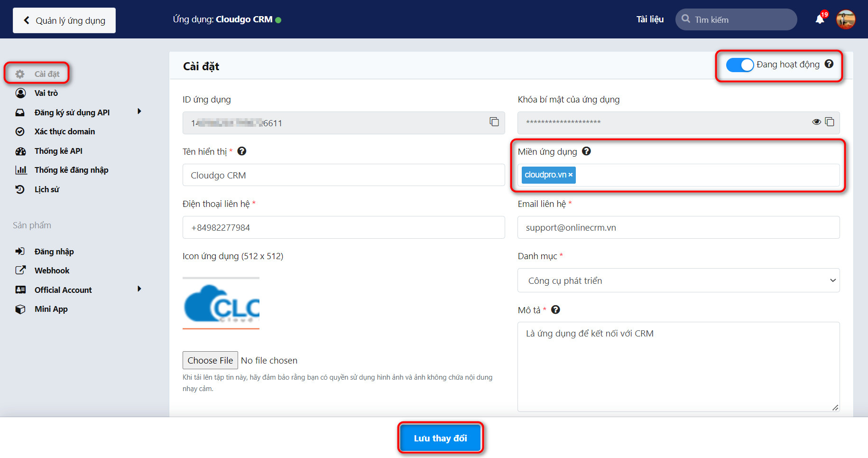Open Thống kê API page
Image resolution: width=868 pixels, height=458 pixels.
(58, 151)
